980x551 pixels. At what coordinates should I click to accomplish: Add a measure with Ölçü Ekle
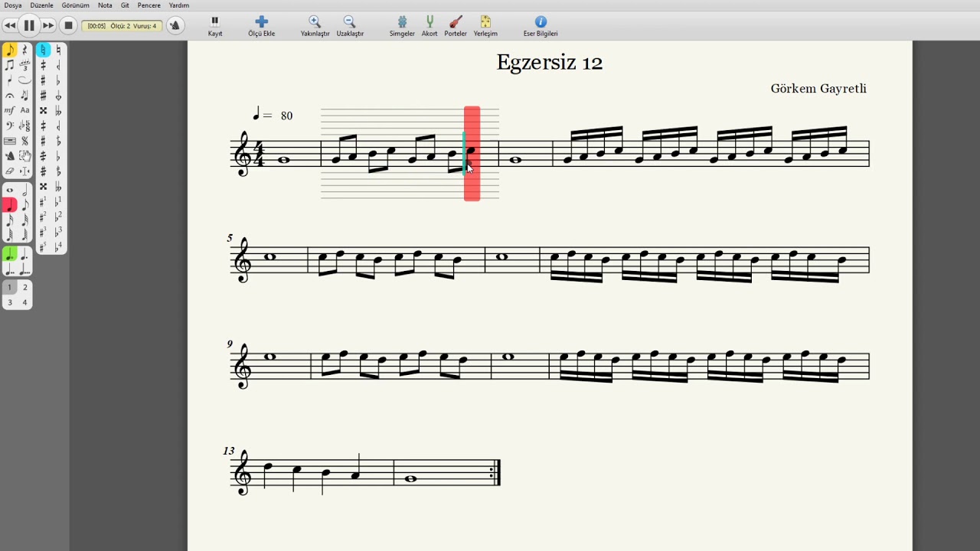pyautogui.click(x=261, y=26)
